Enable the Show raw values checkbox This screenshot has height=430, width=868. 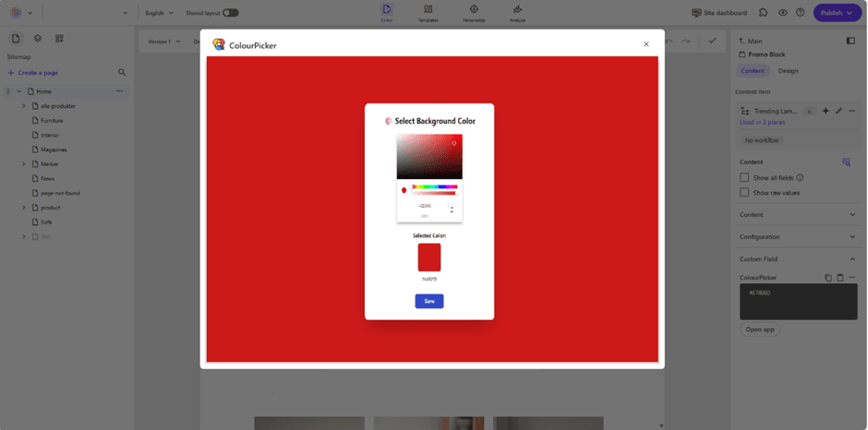tap(744, 192)
